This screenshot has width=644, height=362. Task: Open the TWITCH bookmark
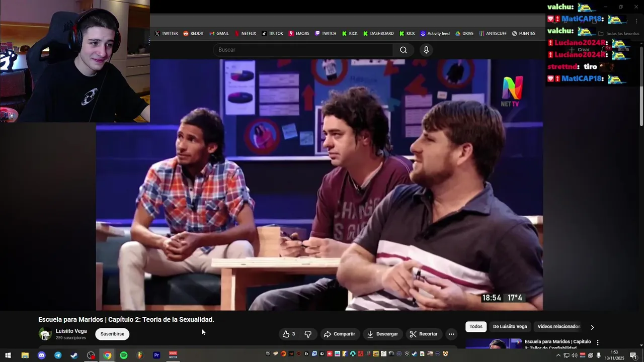click(326, 34)
